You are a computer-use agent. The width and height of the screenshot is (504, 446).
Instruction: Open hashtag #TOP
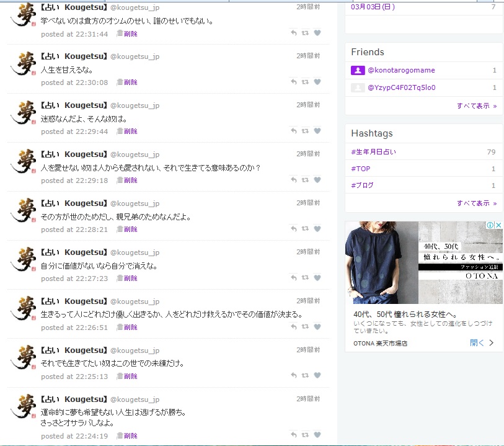[x=361, y=169]
